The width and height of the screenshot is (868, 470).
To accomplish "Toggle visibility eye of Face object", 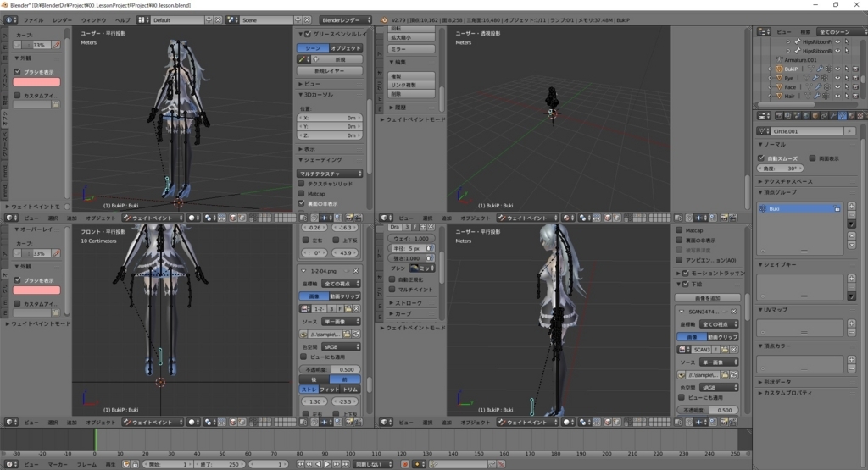I will coord(837,87).
